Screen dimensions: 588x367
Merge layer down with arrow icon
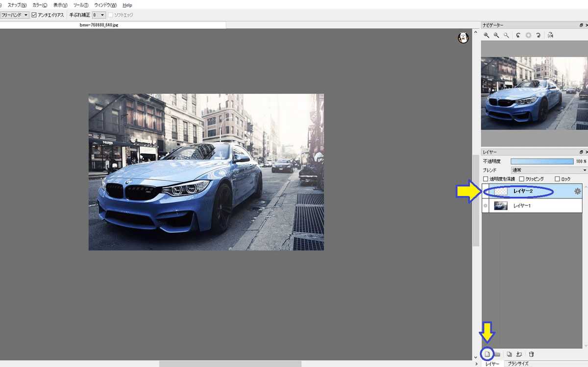point(519,354)
